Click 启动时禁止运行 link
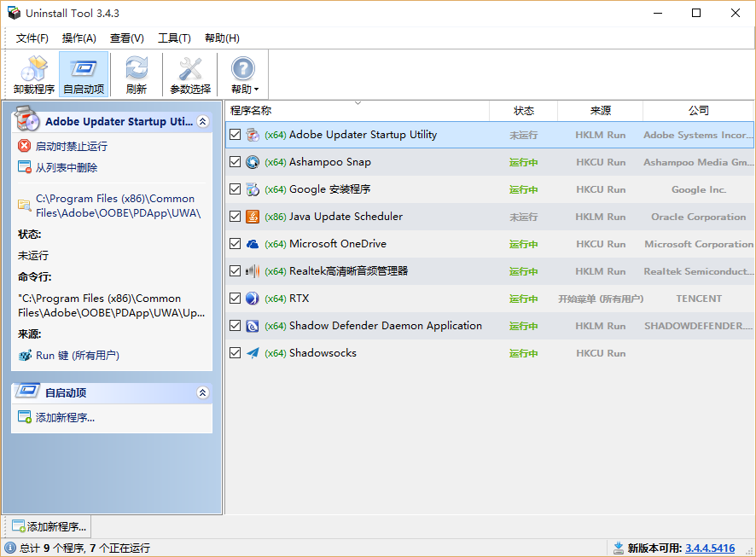The image size is (756, 557). [72, 146]
